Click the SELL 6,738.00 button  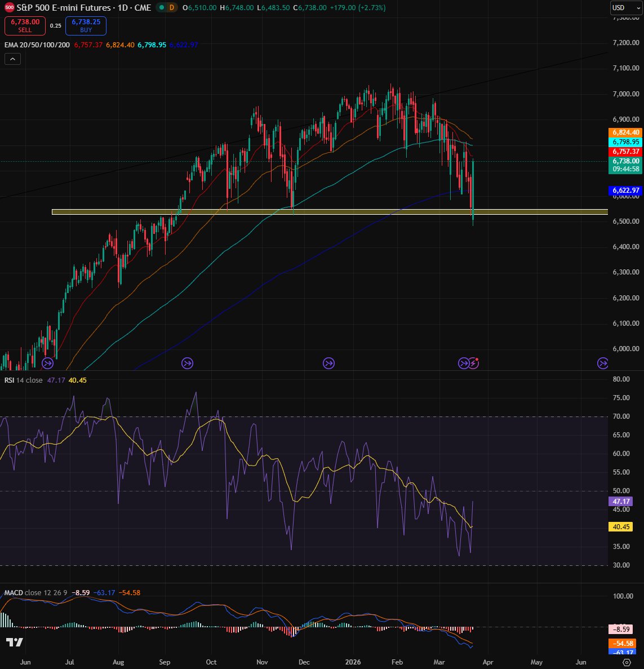click(x=25, y=25)
